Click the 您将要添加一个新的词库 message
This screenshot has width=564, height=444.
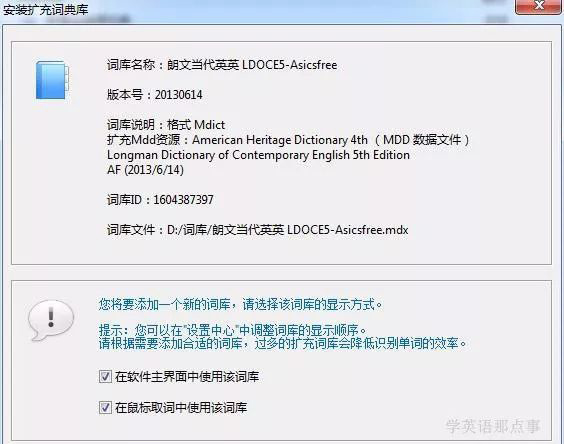tap(240, 305)
